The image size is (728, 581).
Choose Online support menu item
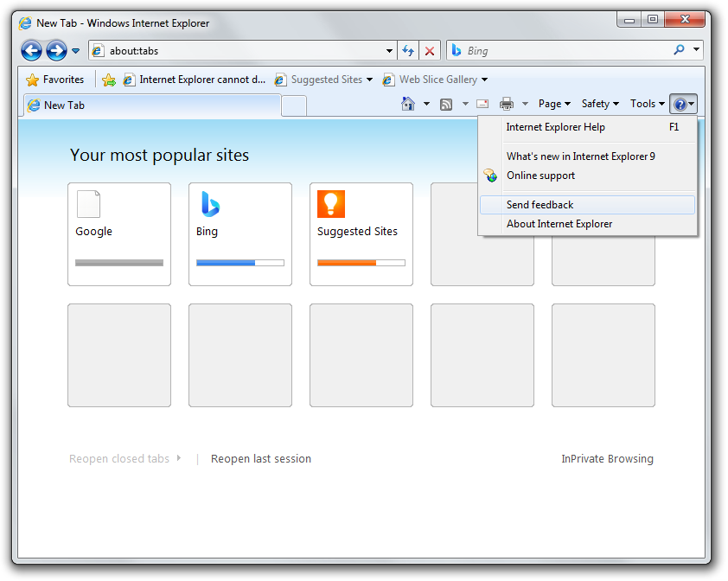tap(587, 176)
